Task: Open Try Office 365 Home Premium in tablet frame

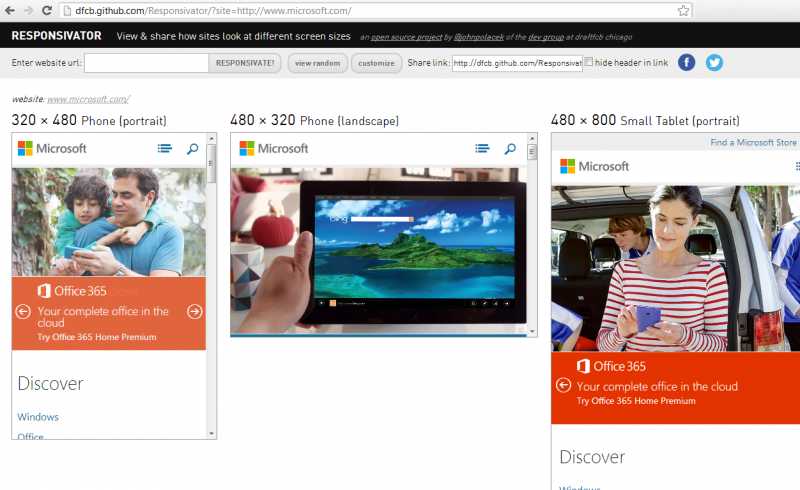Action: (636, 401)
